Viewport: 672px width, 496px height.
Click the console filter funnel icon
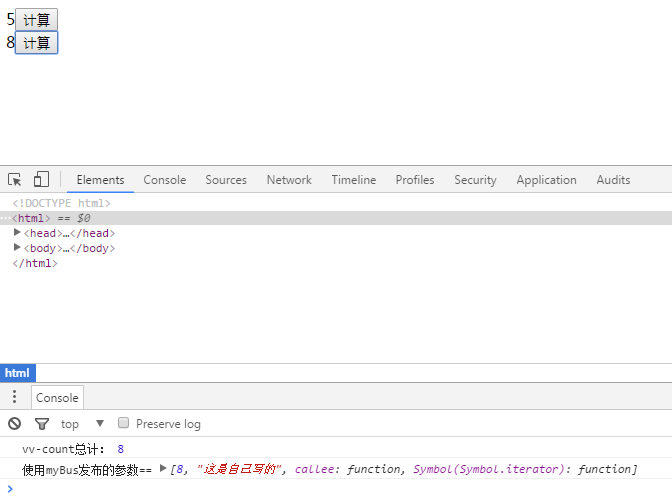click(x=42, y=424)
